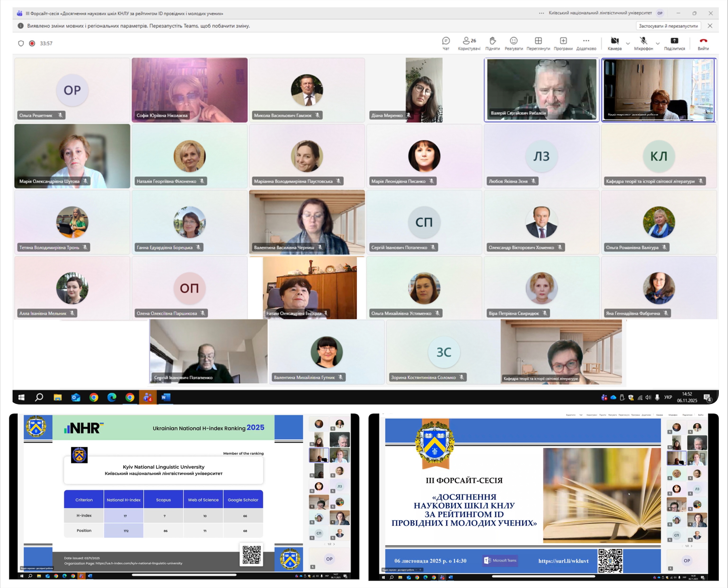Click the Поділитися share screen icon

click(674, 41)
